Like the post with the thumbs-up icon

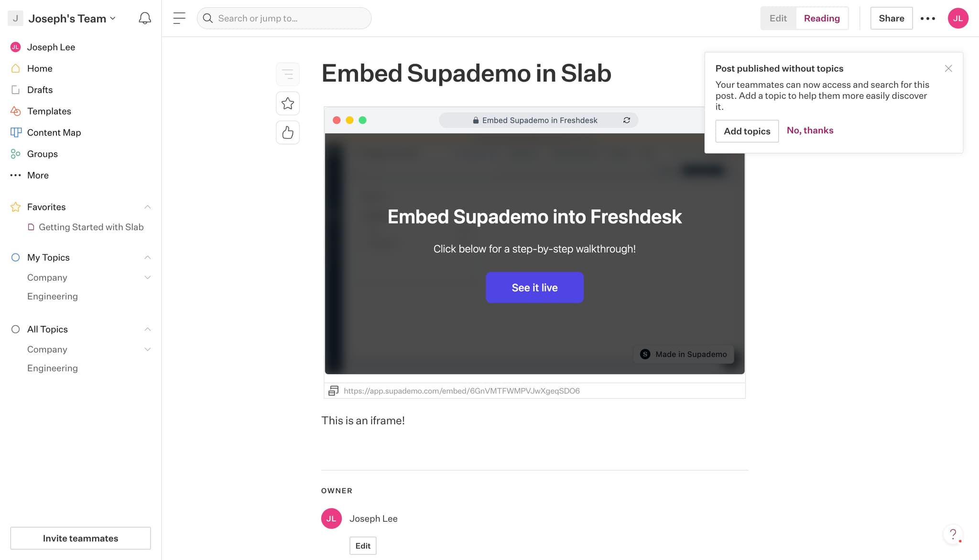click(x=287, y=132)
